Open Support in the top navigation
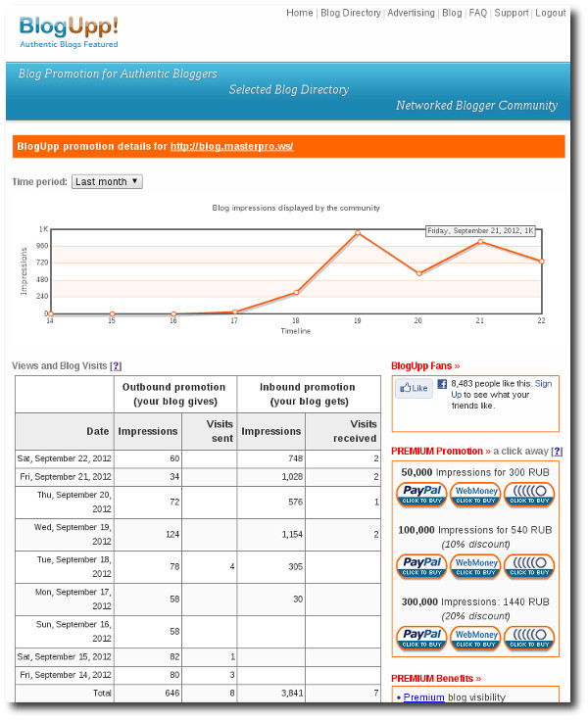 [512, 13]
